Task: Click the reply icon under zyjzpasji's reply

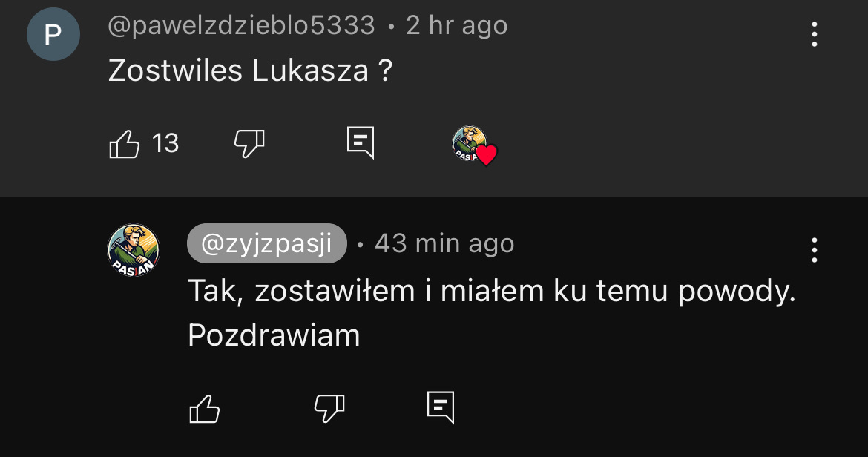Action: (441, 407)
